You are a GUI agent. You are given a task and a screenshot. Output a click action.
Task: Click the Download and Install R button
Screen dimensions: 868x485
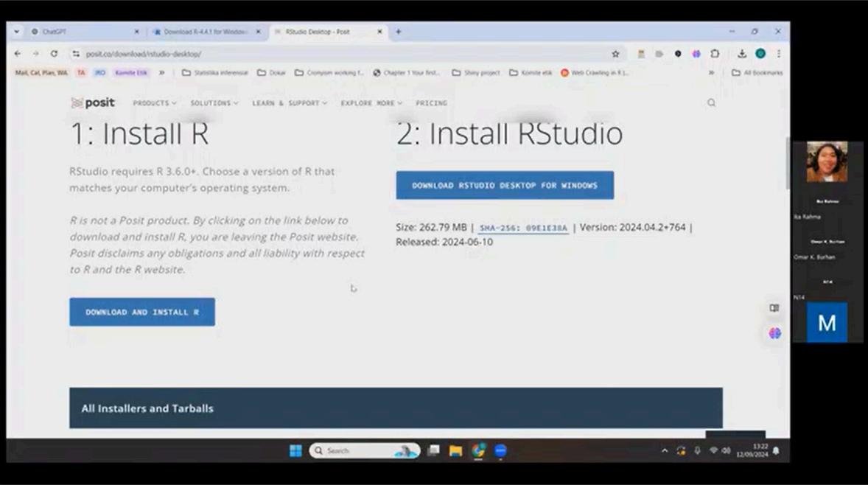[x=142, y=312]
